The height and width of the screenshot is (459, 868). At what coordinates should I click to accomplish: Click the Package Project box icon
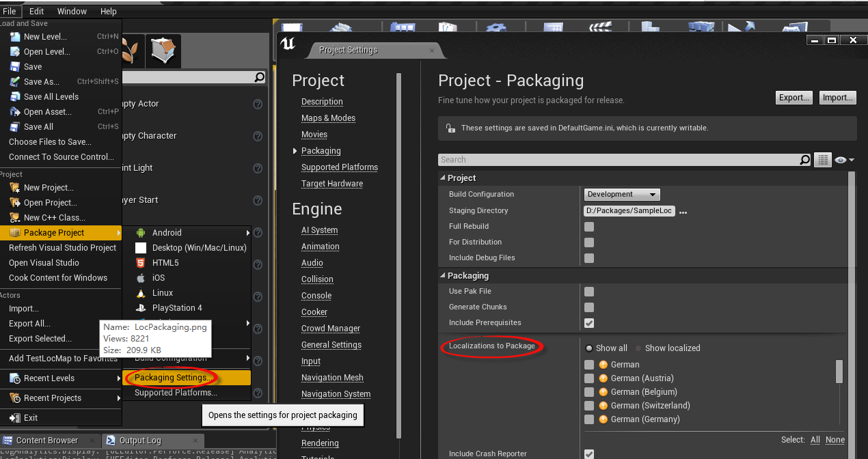(14, 232)
